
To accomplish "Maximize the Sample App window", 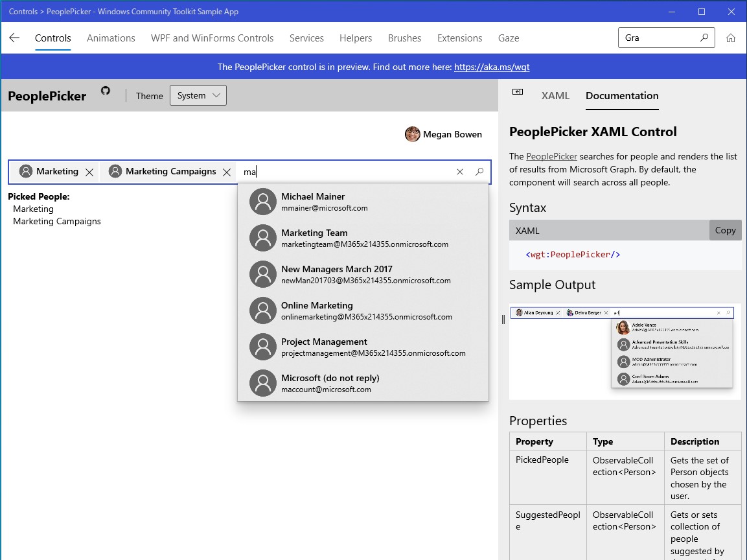I will pyautogui.click(x=701, y=12).
